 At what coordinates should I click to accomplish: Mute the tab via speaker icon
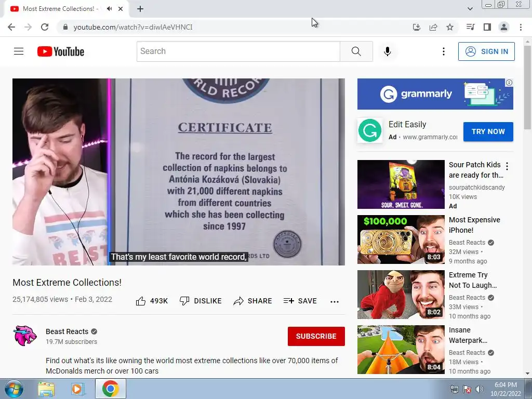109,9
